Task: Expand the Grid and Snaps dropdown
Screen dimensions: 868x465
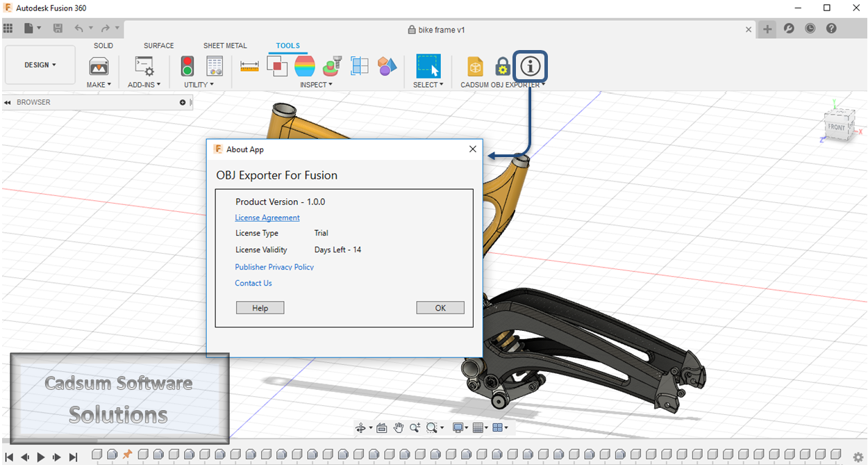Action: (479, 427)
